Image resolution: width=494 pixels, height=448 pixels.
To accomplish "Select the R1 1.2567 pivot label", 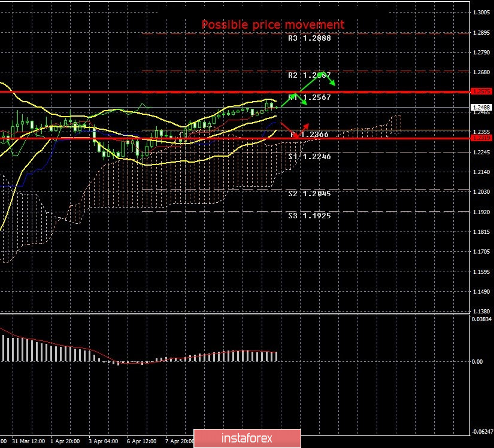I will tap(310, 97).
